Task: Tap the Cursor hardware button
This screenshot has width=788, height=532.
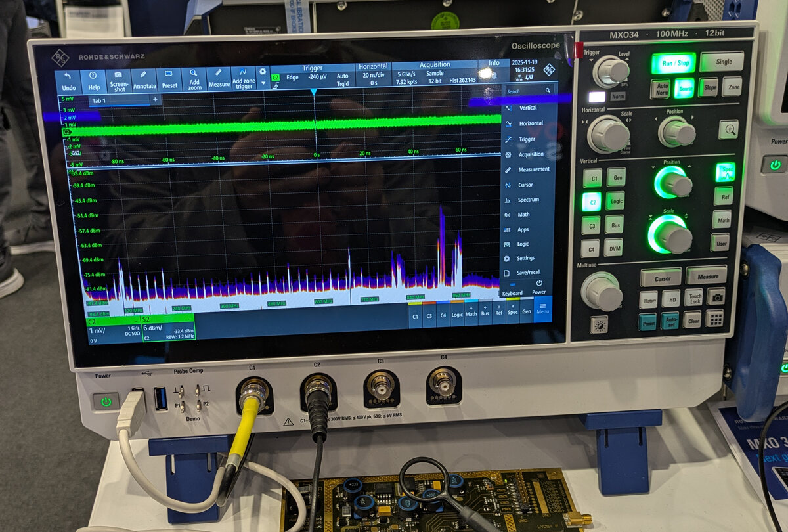Action: (661, 278)
